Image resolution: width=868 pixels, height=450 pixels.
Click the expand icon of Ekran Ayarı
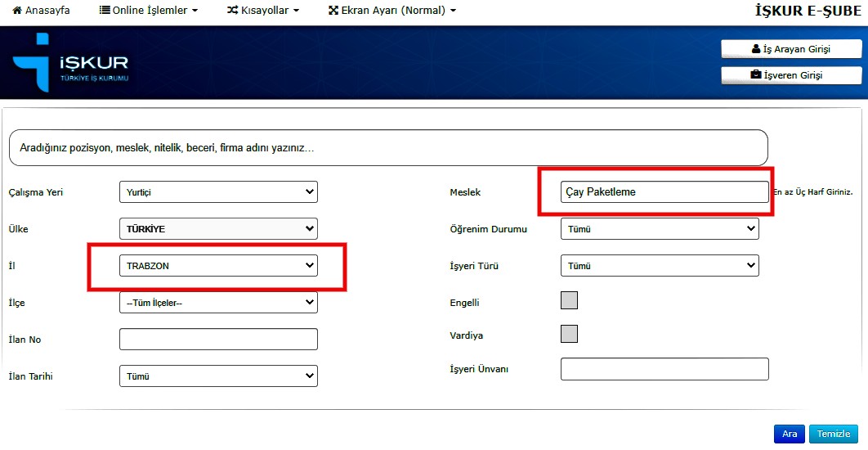pyautogui.click(x=333, y=10)
